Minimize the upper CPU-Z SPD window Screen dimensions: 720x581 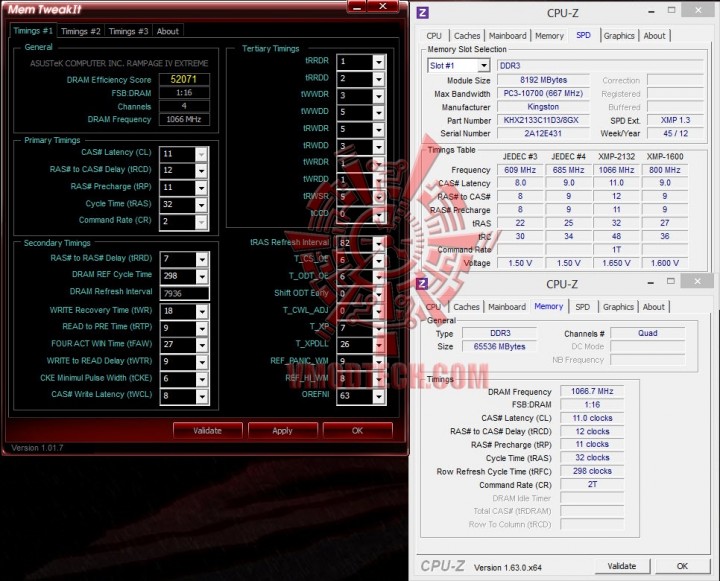click(x=651, y=11)
